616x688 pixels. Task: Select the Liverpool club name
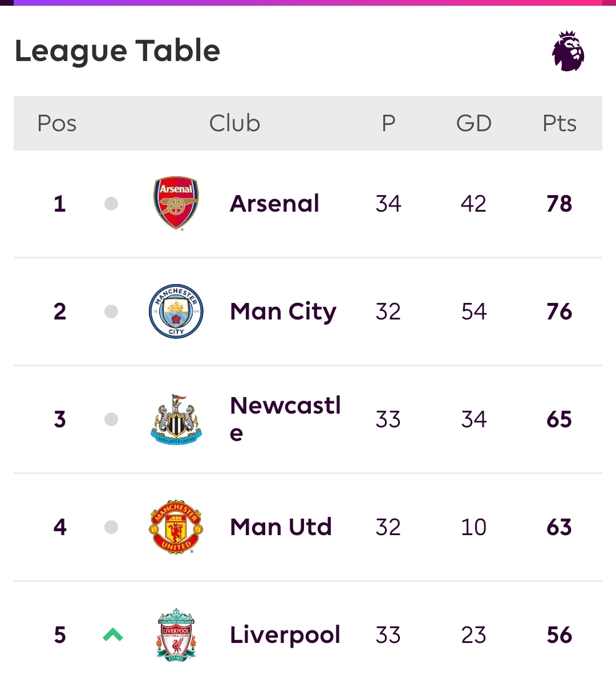tap(285, 636)
